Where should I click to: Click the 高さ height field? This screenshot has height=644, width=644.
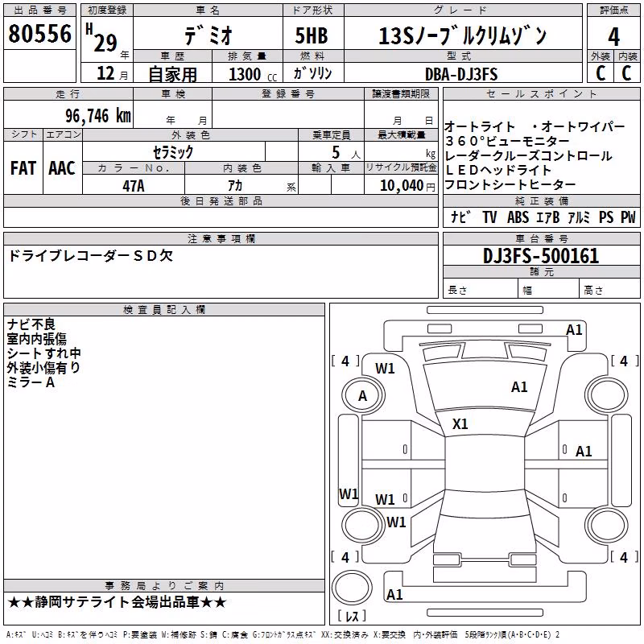pyautogui.click(x=609, y=290)
